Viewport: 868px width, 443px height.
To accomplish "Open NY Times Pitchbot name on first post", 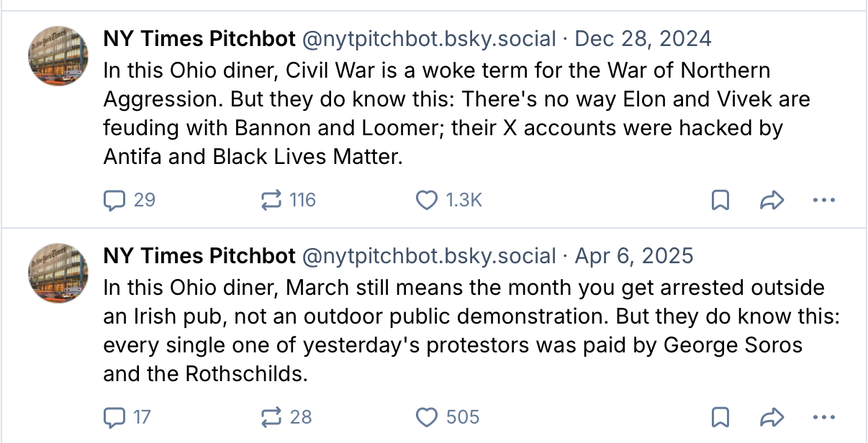I will tap(199, 38).
